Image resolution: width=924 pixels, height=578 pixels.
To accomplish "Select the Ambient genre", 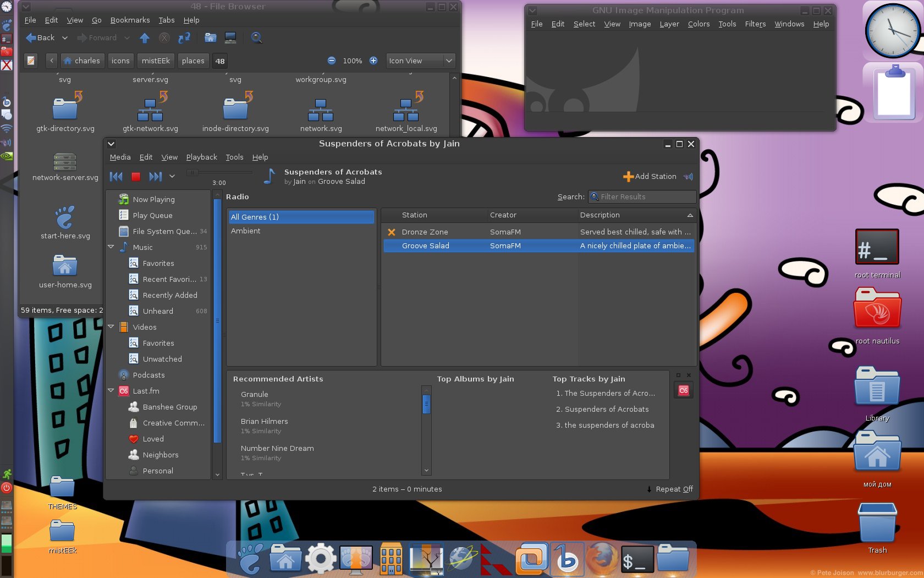I will pyautogui.click(x=301, y=231).
